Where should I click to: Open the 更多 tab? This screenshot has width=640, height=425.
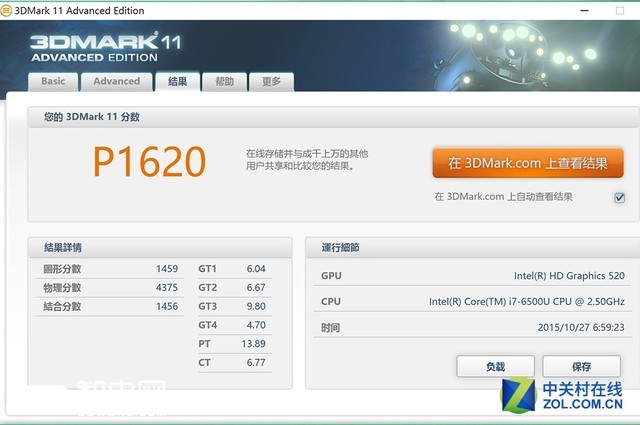(x=271, y=81)
